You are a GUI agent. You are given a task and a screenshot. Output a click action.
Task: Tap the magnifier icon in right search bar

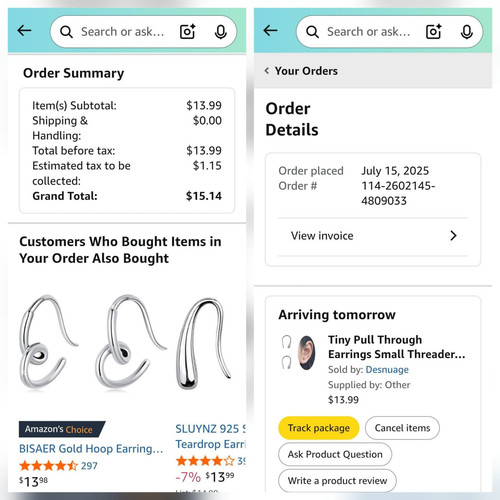click(x=312, y=32)
